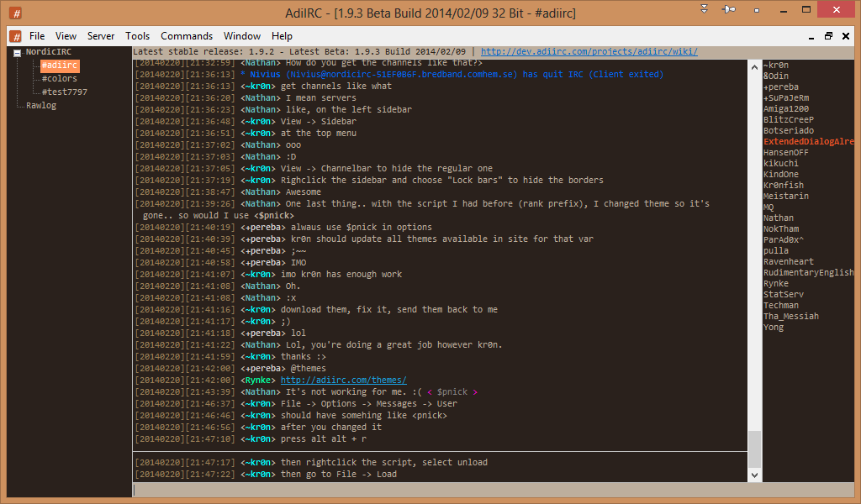861x504 pixels.
Task: Open the Rawlog window
Action: [41, 105]
